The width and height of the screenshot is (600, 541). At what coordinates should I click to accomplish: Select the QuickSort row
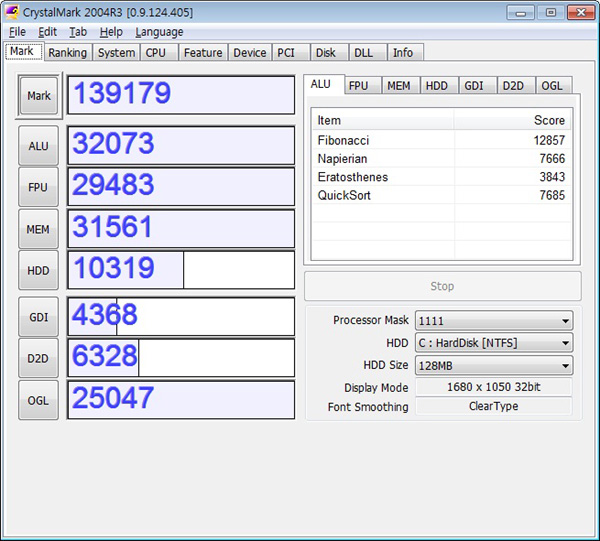442,196
